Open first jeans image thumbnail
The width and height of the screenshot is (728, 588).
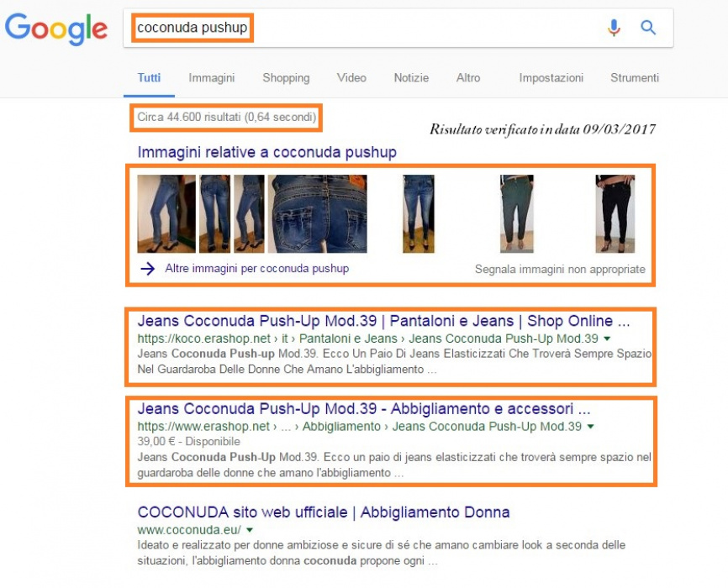pos(166,214)
